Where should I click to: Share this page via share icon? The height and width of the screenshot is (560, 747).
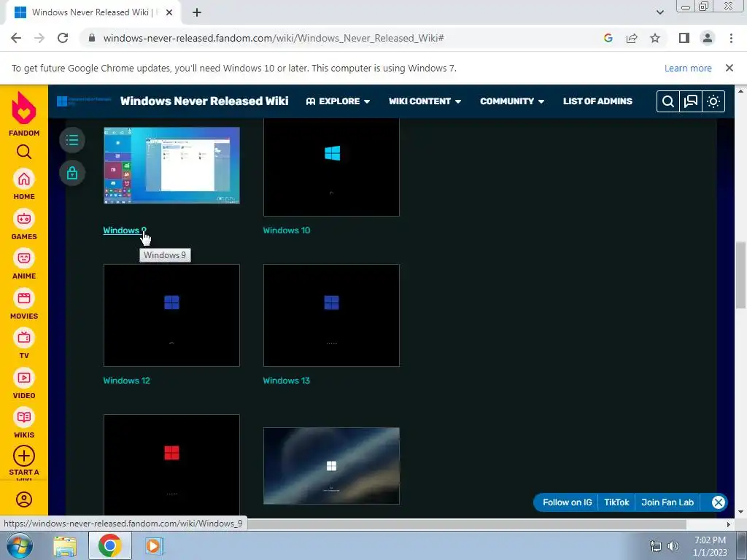click(632, 38)
